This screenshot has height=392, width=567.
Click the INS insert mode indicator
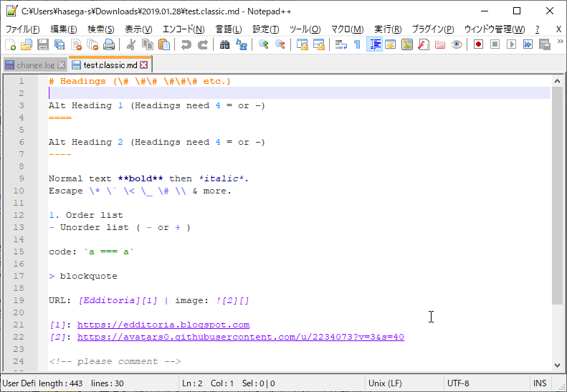(x=540, y=383)
